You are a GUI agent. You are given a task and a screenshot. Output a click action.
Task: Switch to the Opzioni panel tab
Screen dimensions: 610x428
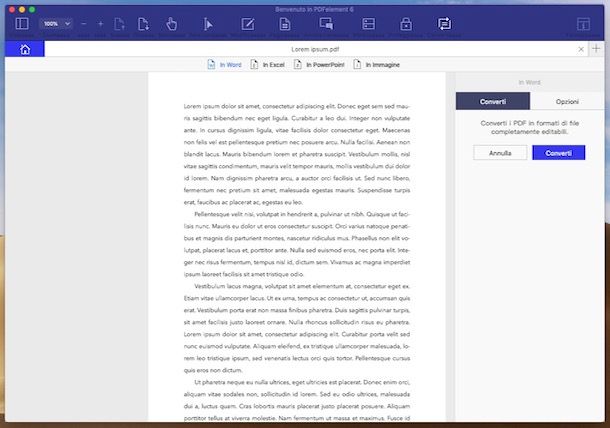567,102
